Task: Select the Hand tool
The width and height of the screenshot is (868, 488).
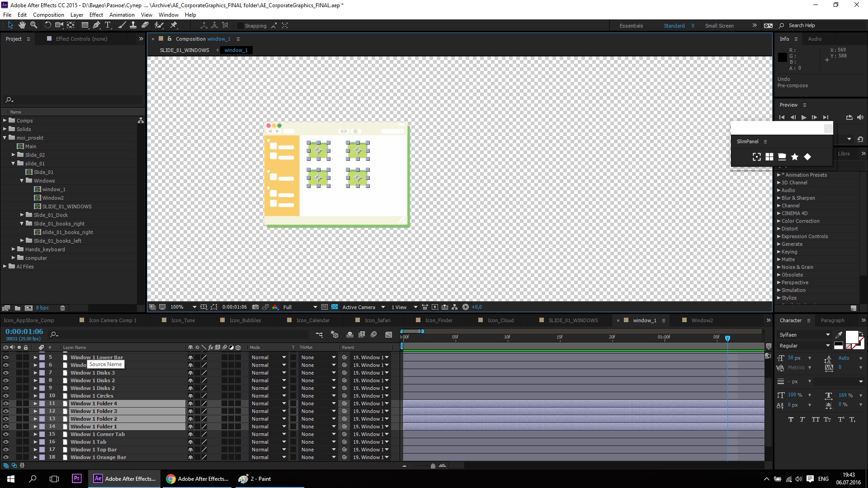Action: click(22, 25)
